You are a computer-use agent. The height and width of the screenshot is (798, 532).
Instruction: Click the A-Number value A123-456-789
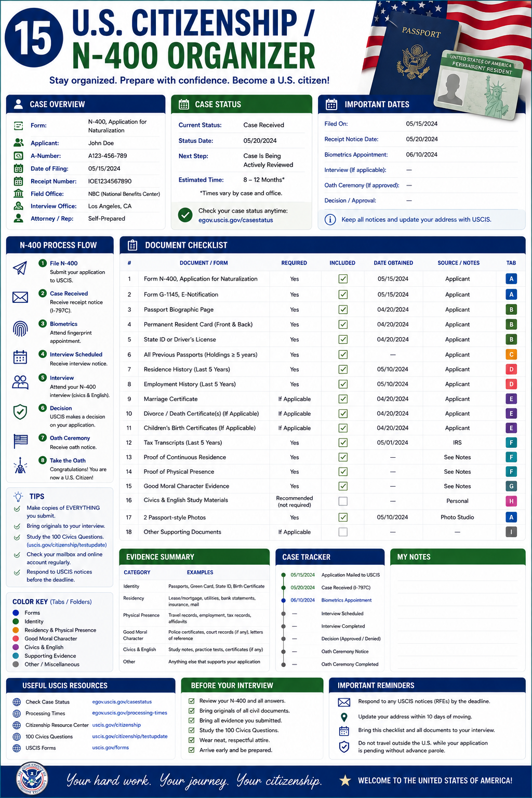[x=108, y=156]
